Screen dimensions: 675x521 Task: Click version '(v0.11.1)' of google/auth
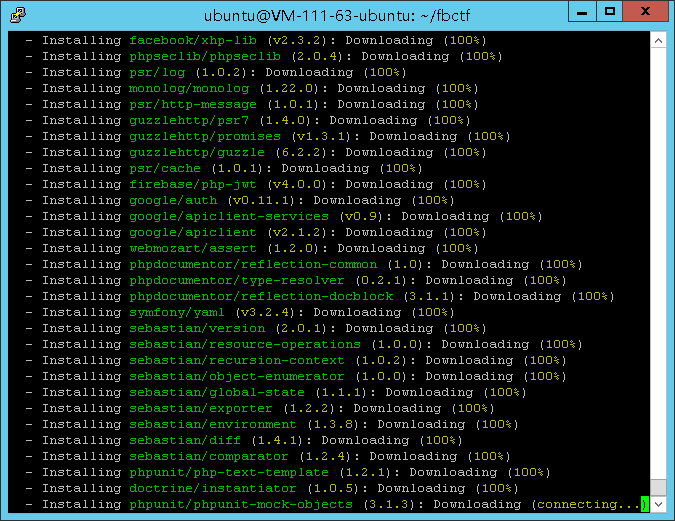point(261,200)
